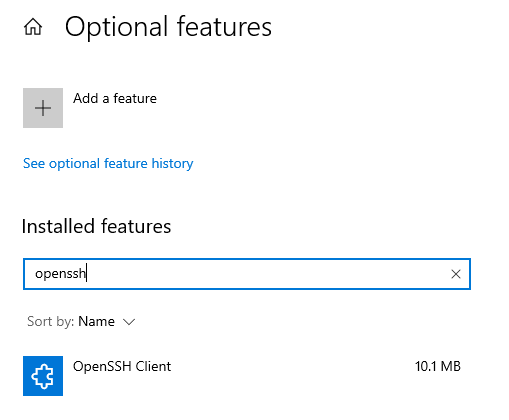
Task: Click the plus icon to add feature
Action: 43,108
